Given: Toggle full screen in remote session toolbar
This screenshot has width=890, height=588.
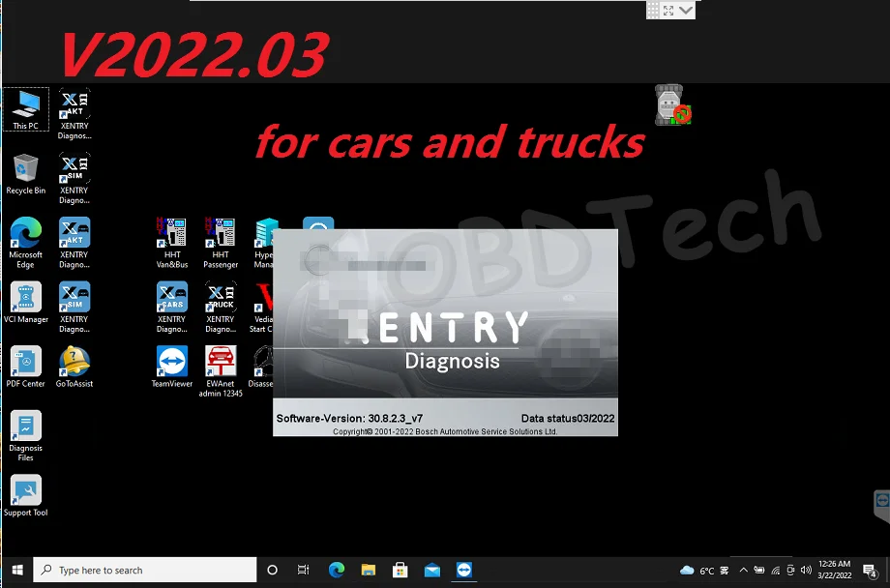Looking at the screenshot, I should 668,11.
